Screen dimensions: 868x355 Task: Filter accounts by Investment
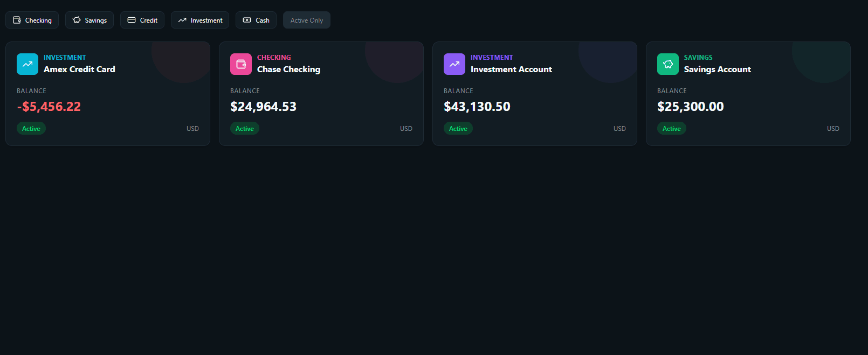200,20
